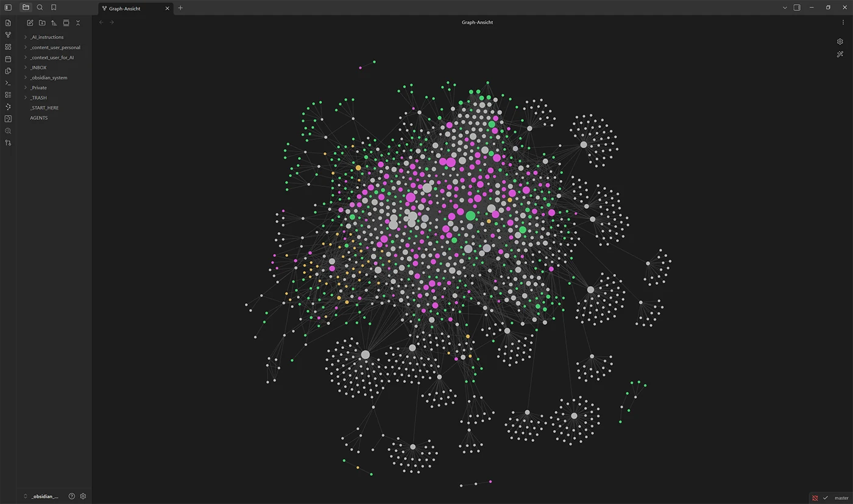The image size is (853, 504).
Task: Open the vault switcher _obsidian_…
Action: [x=41, y=496]
